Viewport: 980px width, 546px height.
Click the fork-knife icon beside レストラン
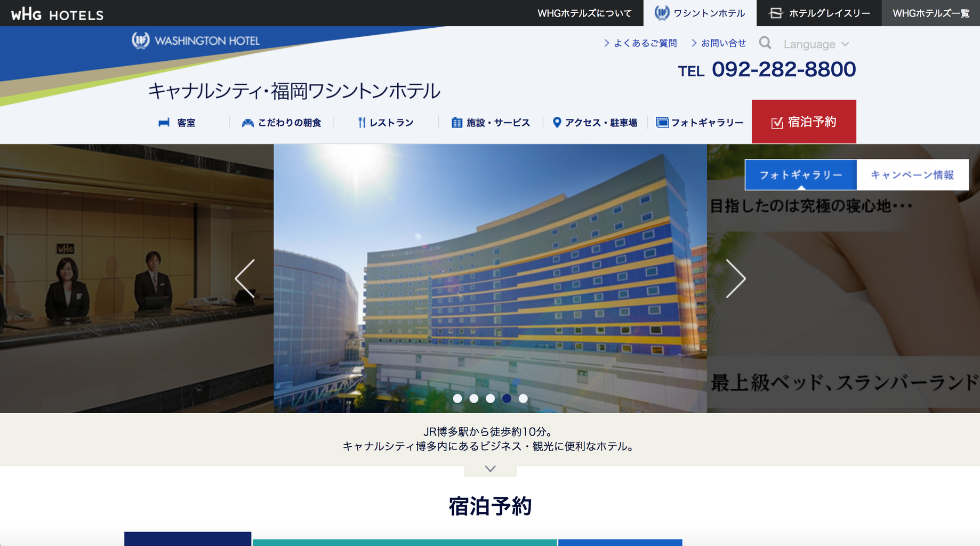362,123
